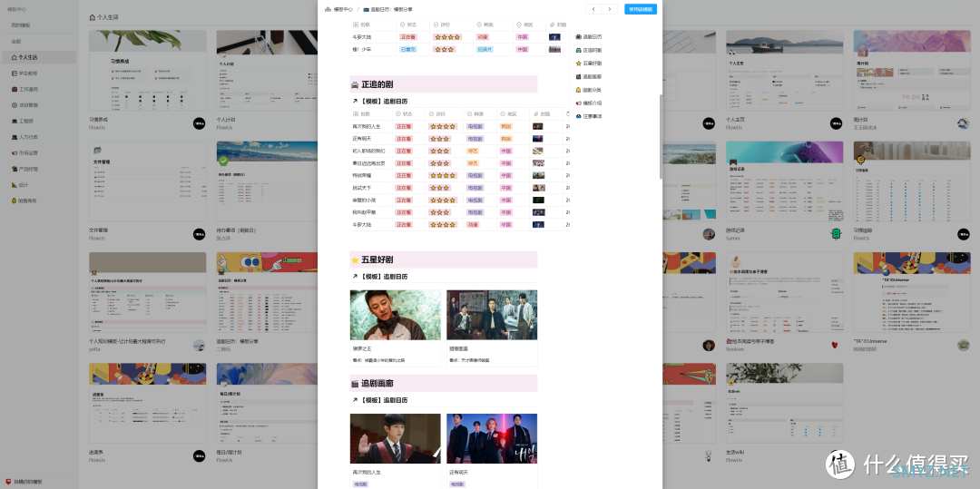
Task: Select 设计 category in left sidebar
Action: click(38, 185)
